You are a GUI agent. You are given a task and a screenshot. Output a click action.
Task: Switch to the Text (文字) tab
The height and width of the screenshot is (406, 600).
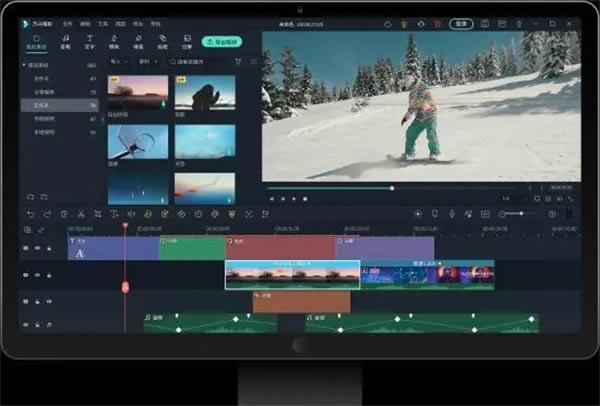click(90, 41)
